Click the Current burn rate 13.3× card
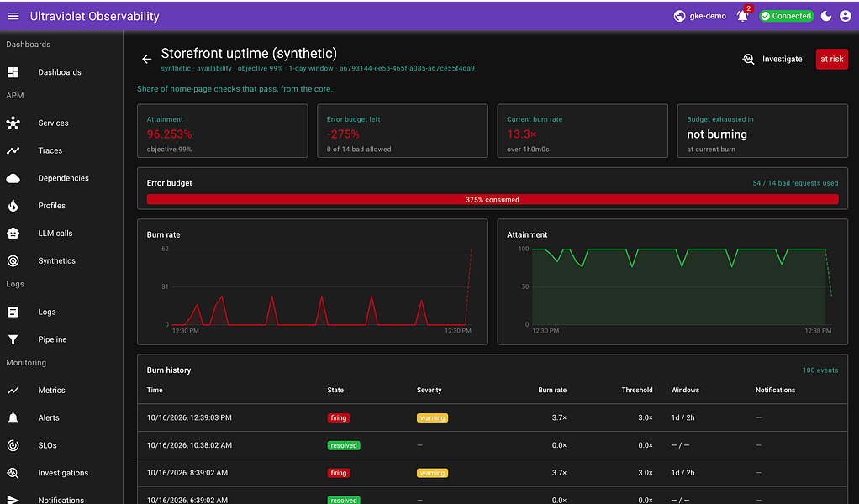 coord(582,131)
